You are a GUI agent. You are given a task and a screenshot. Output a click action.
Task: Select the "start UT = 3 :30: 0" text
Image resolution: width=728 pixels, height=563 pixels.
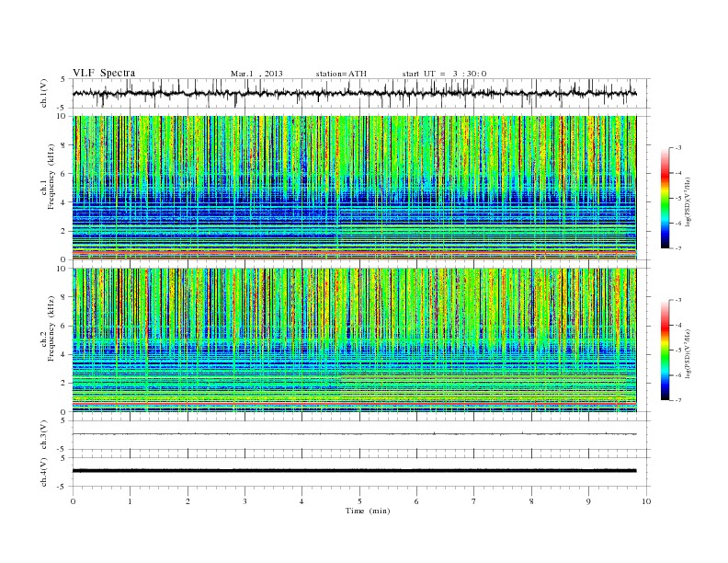pyautogui.click(x=444, y=74)
